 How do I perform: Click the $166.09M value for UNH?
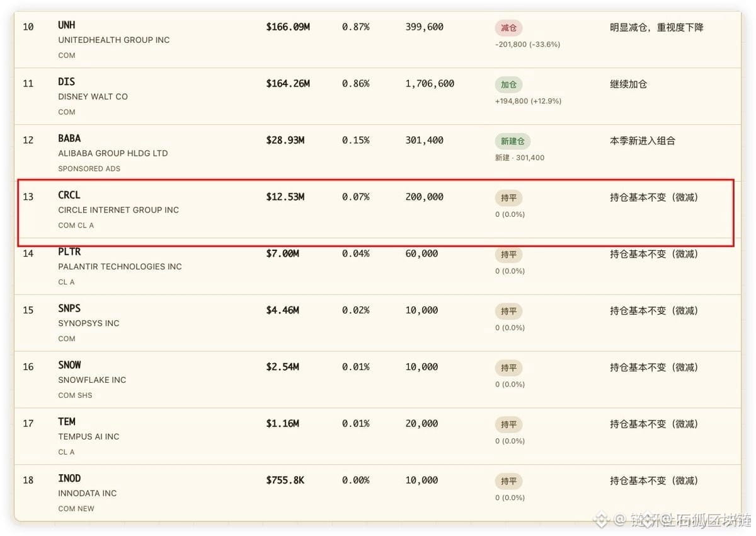[288, 27]
